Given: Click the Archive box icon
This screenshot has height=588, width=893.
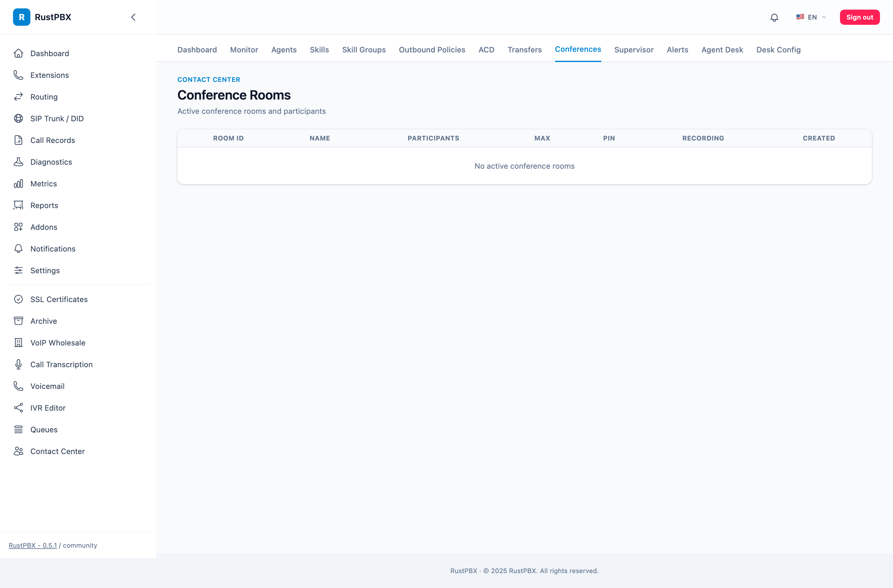Looking at the screenshot, I should click(x=18, y=321).
